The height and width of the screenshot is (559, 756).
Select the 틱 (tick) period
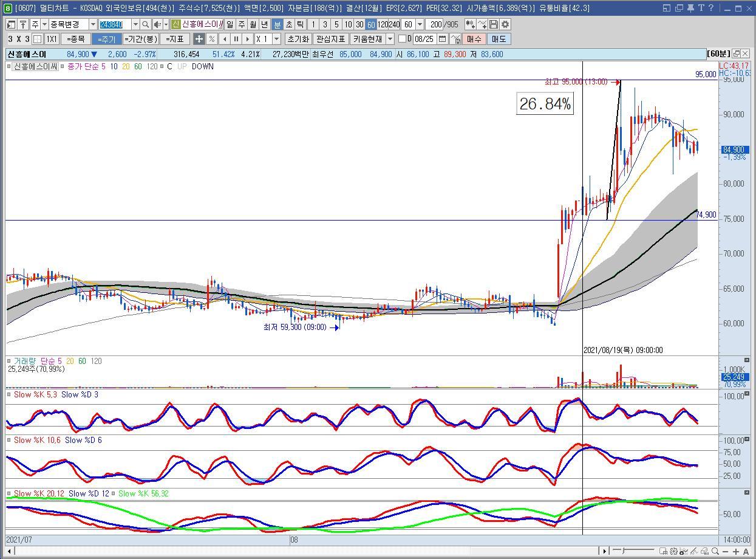pos(300,24)
